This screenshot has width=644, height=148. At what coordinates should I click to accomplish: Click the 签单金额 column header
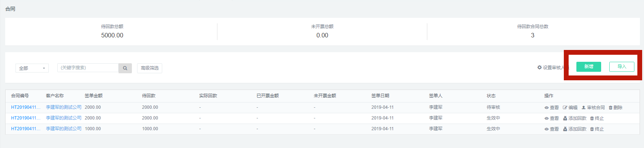click(x=93, y=96)
